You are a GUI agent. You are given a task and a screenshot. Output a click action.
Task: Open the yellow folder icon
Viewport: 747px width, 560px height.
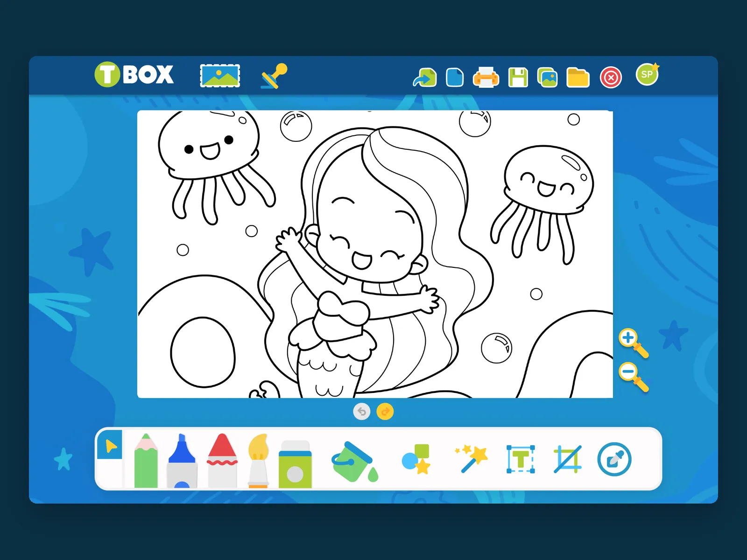[x=578, y=77]
